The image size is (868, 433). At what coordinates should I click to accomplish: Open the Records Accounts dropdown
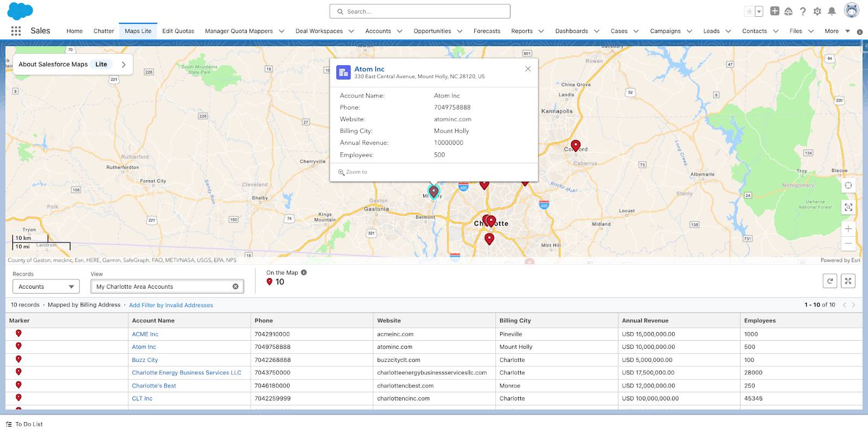tap(46, 286)
